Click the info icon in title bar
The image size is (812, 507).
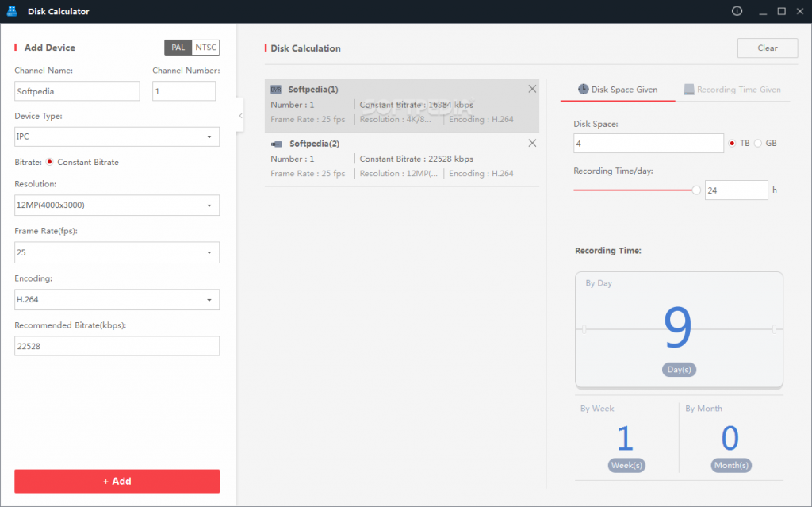[x=737, y=11]
